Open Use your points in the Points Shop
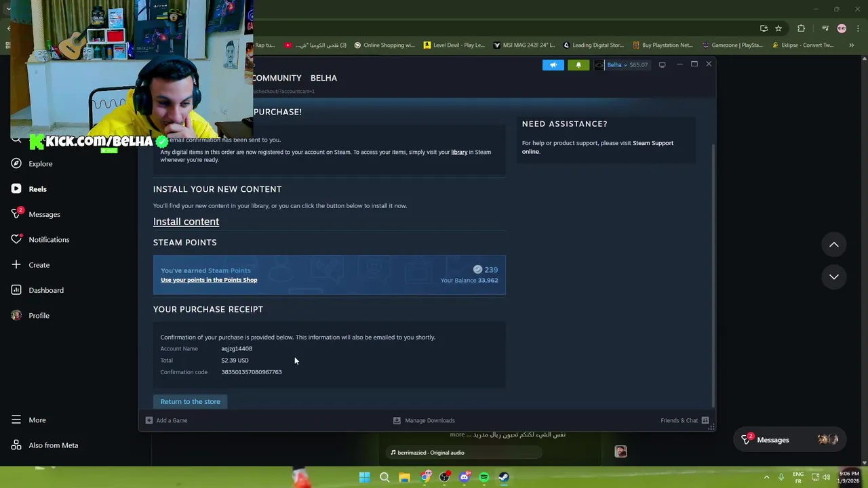Viewport: 868px width, 488px height. tap(209, 280)
